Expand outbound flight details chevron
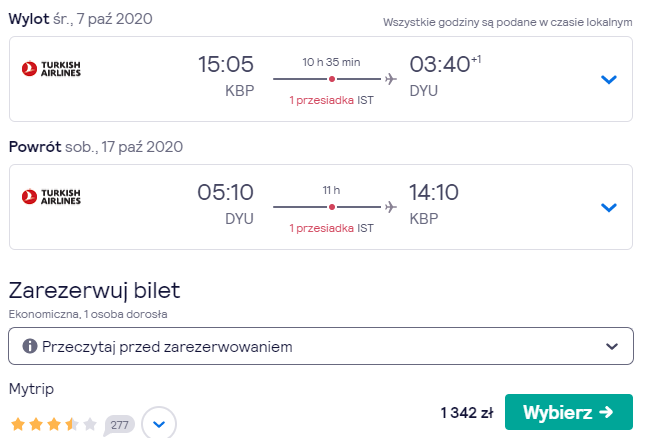The image size is (645, 438). pos(608,79)
